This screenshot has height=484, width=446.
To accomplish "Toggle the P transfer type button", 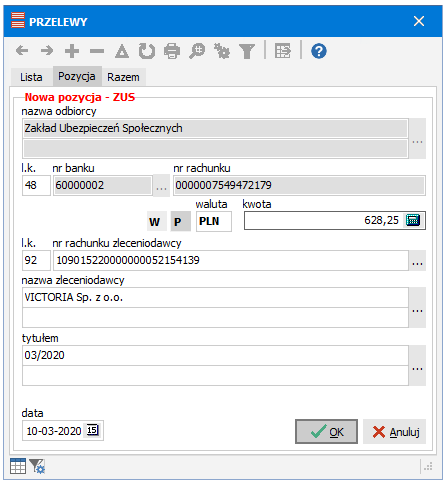I will (181, 221).
